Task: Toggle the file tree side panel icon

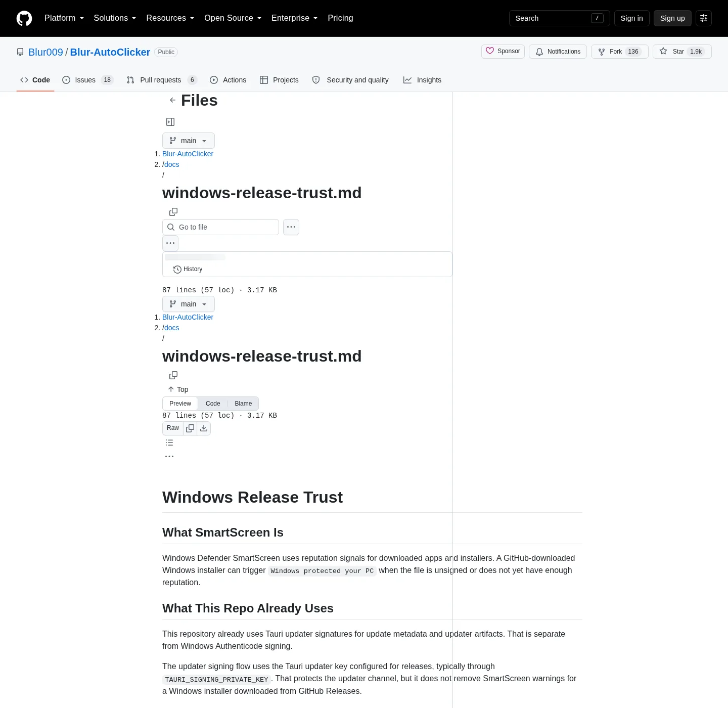Action: point(170,122)
